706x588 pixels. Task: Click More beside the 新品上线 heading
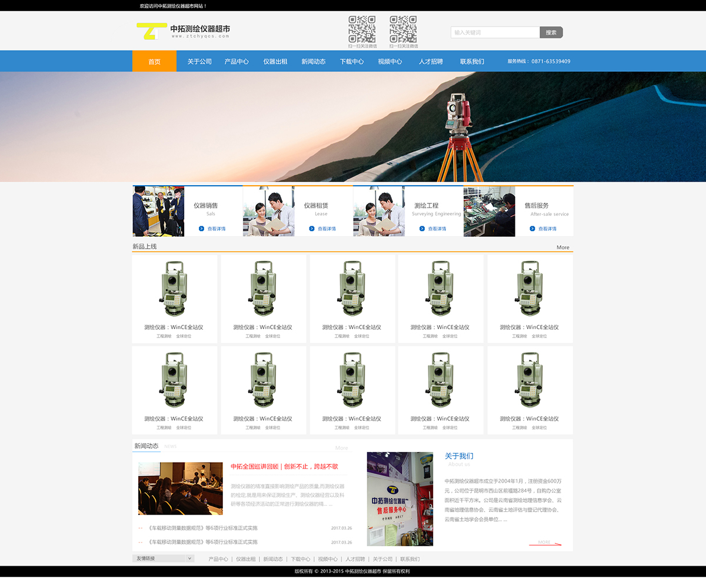(562, 248)
